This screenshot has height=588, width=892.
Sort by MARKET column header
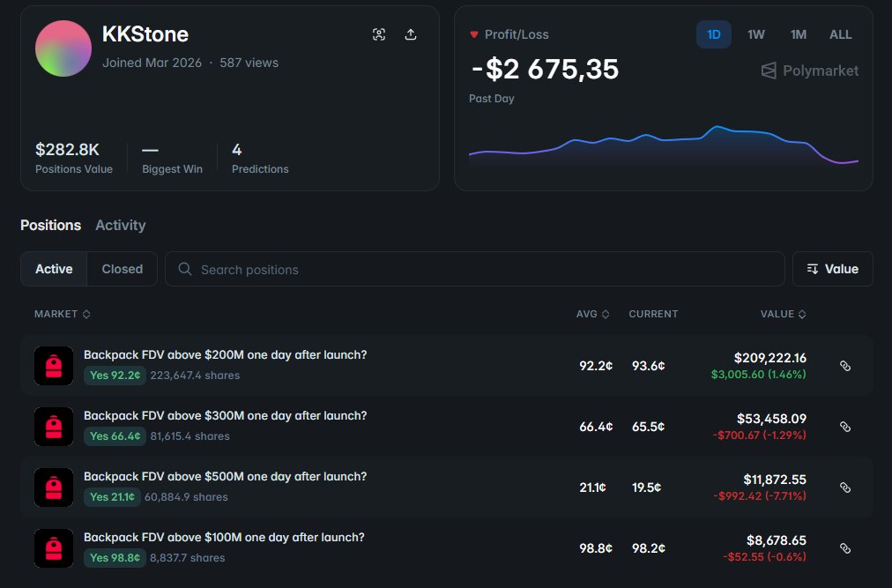coord(62,314)
